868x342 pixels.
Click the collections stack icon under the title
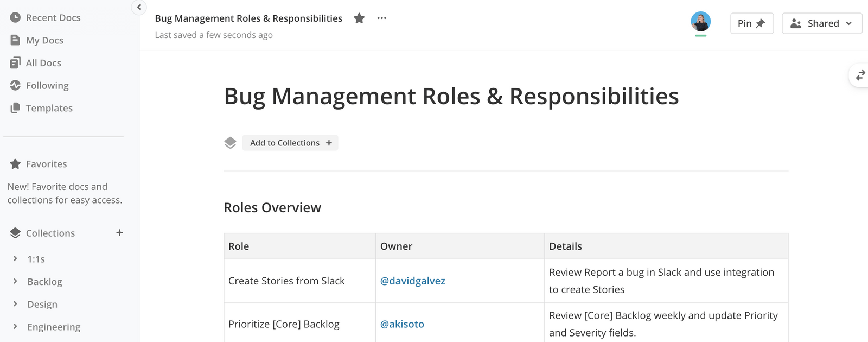[x=231, y=143]
